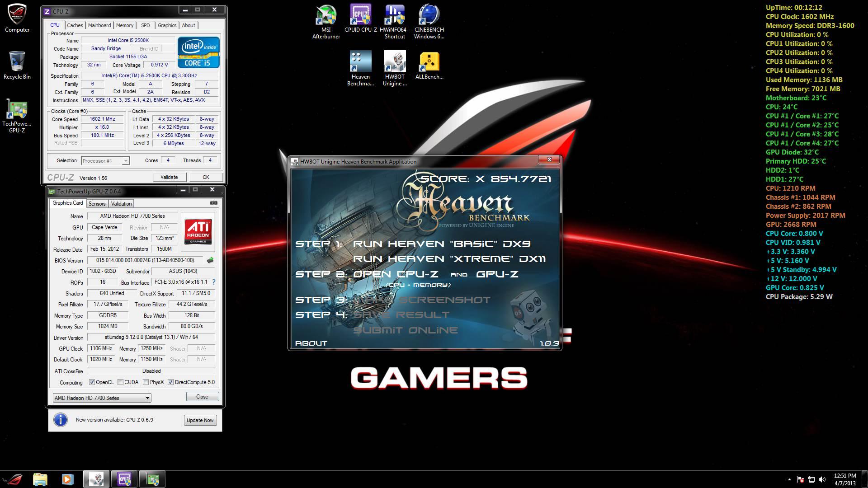Open Sensors tab in GPU-Z

[97, 204]
